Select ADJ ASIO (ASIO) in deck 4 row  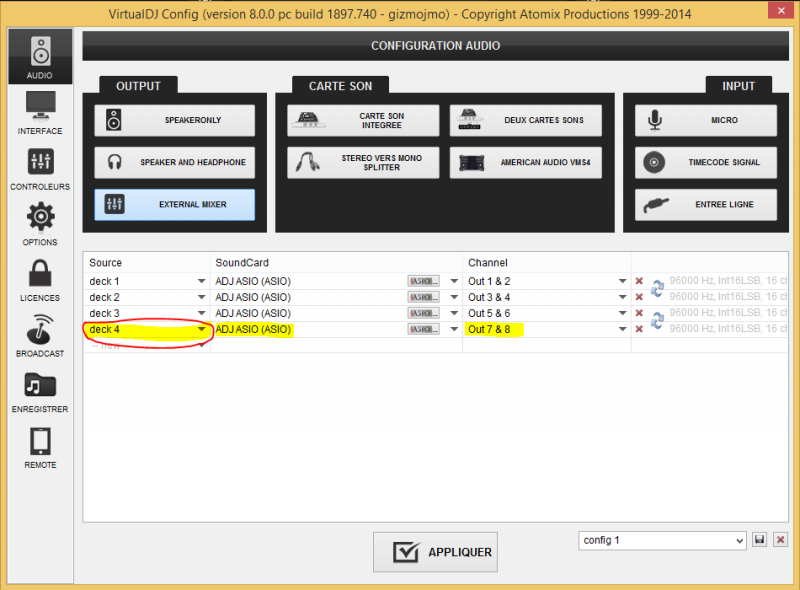[253, 329]
